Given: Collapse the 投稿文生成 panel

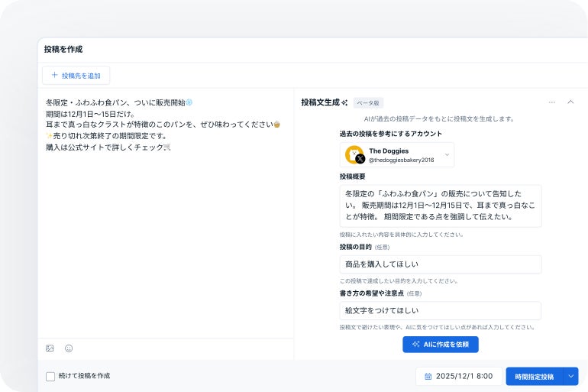Looking at the screenshot, I should point(570,102).
